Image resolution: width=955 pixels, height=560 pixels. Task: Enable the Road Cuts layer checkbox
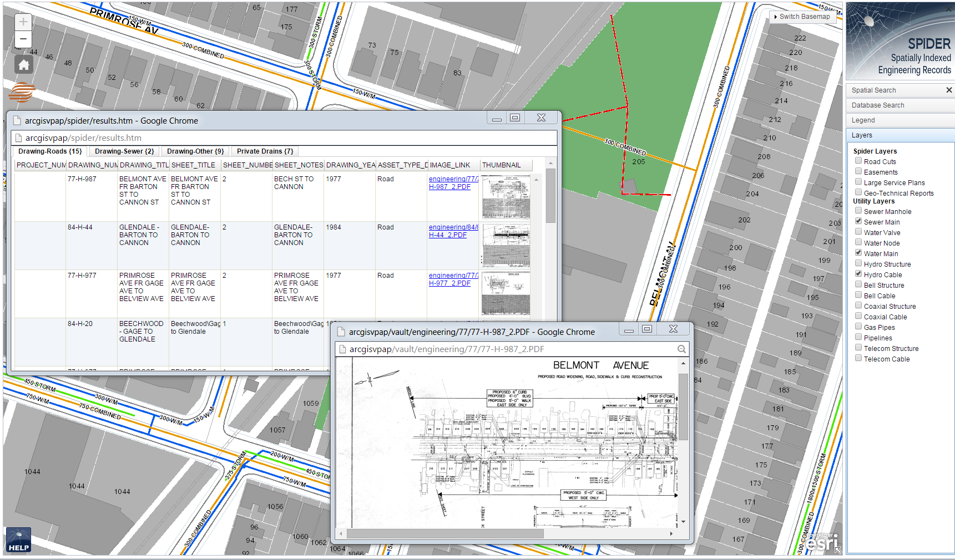858,161
